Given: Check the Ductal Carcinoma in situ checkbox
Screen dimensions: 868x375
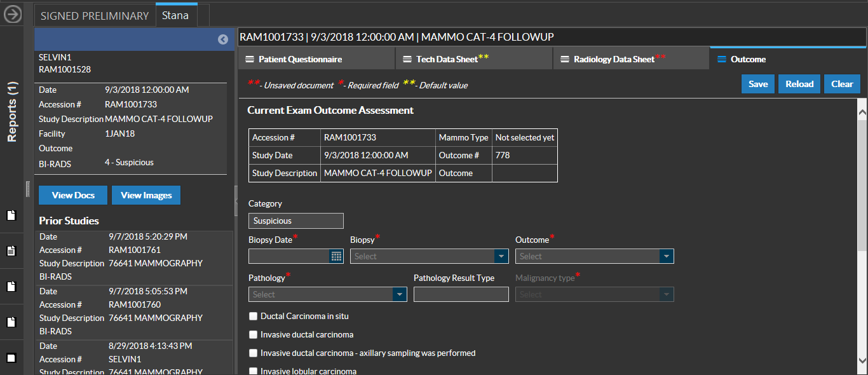Looking at the screenshot, I should pyautogui.click(x=254, y=316).
